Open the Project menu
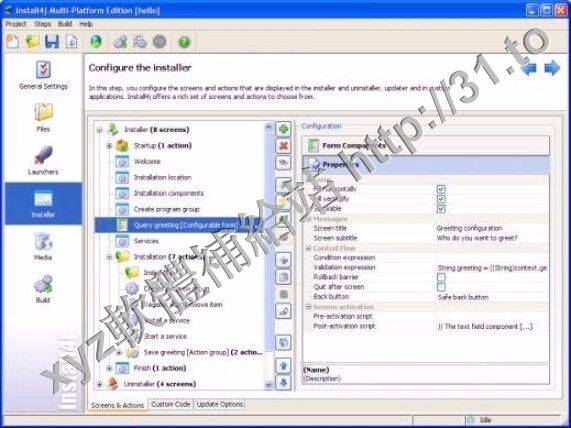 pyautogui.click(x=16, y=24)
